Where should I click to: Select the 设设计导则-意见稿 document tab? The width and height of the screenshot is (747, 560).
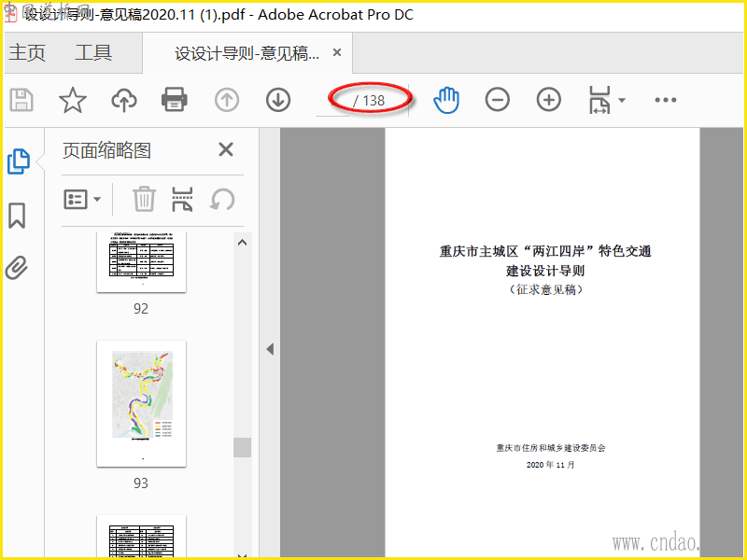click(247, 53)
